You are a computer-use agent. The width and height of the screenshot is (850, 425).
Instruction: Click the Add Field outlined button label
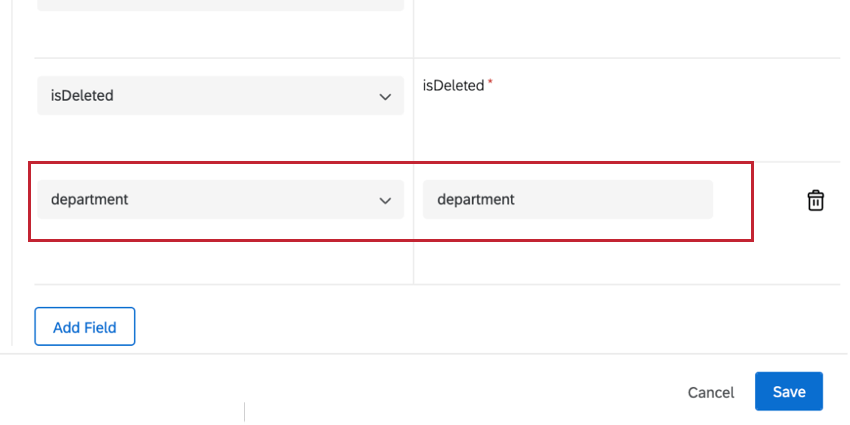pyautogui.click(x=85, y=327)
